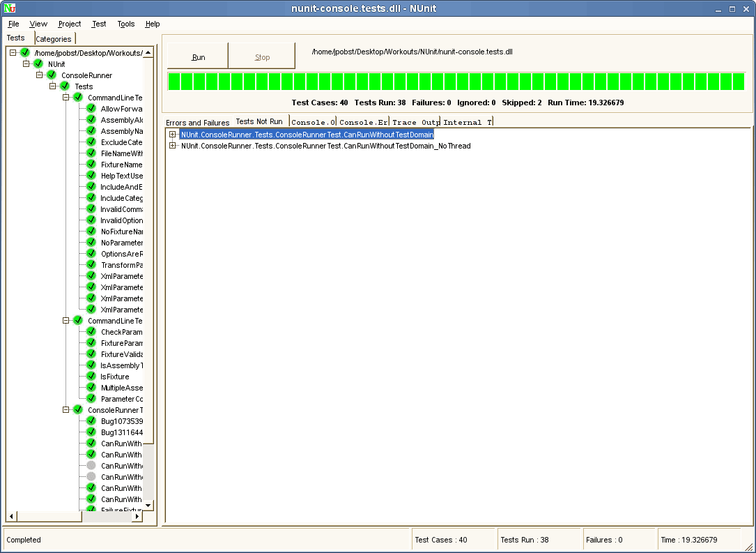Open the File menu
Viewport: 756px width, 553px height.
click(13, 24)
